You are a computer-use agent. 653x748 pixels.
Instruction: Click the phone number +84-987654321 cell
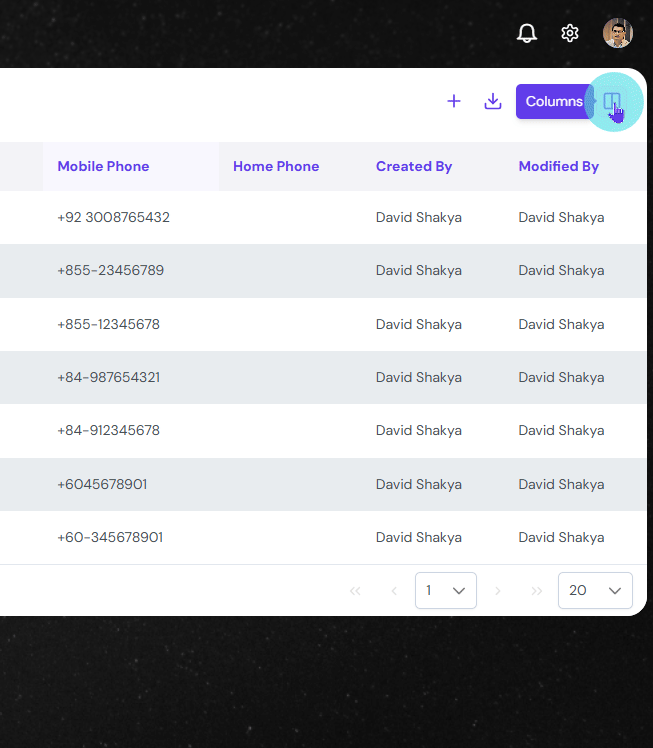coord(108,377)
